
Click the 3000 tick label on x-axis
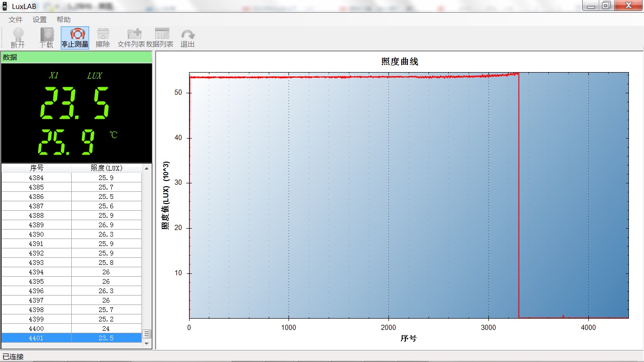click(488, 327)
